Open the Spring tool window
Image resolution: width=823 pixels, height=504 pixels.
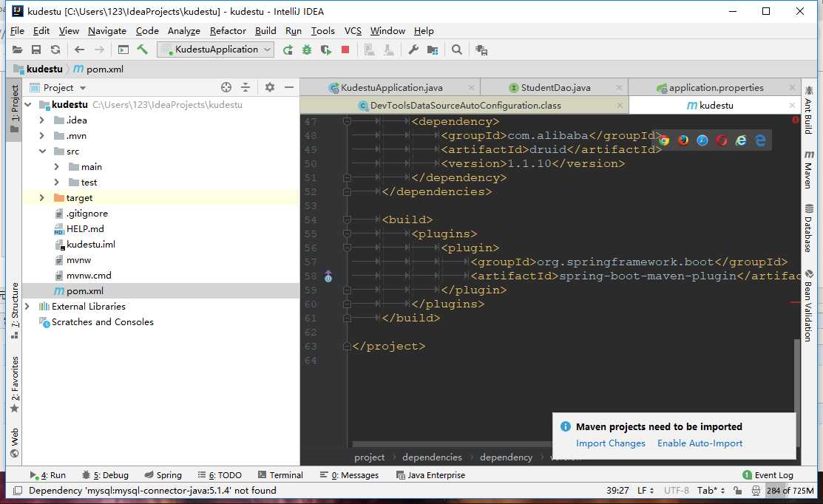click(x=163, y=475)
